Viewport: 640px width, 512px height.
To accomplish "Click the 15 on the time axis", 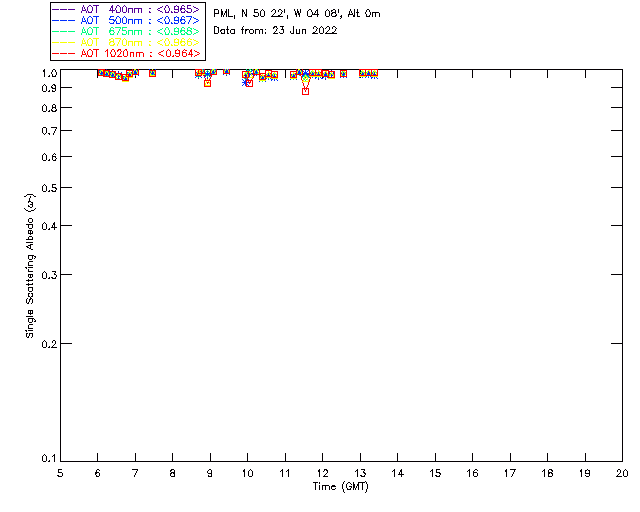I will (x=435, y=473).
